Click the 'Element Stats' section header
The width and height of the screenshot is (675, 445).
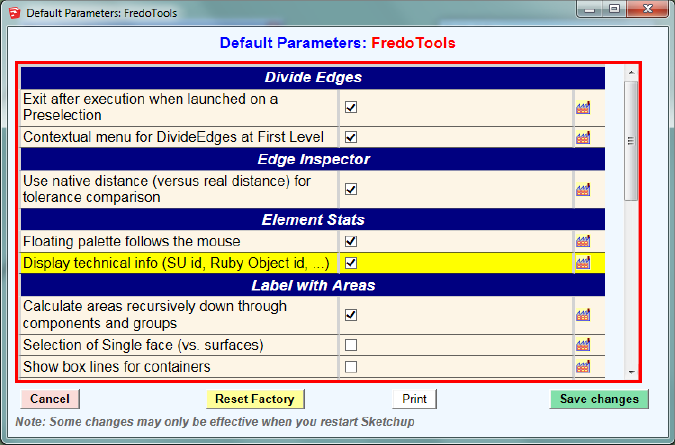pyautogui.click(x=313, y=220)
